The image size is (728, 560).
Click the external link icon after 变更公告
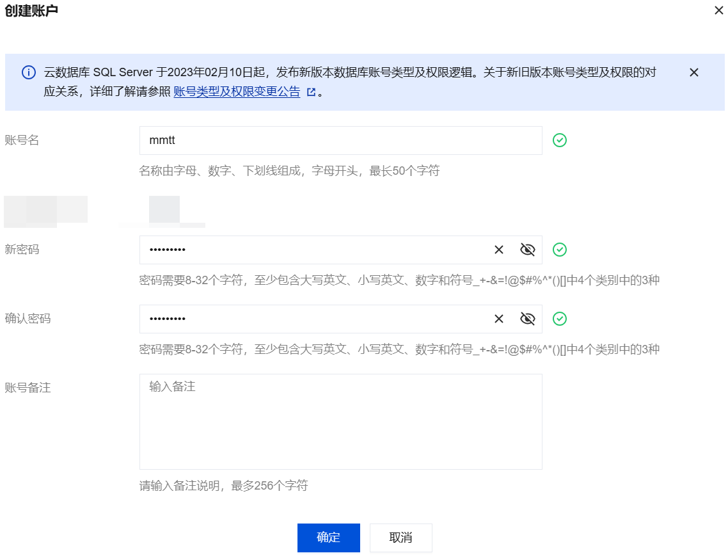coord(312,92)
